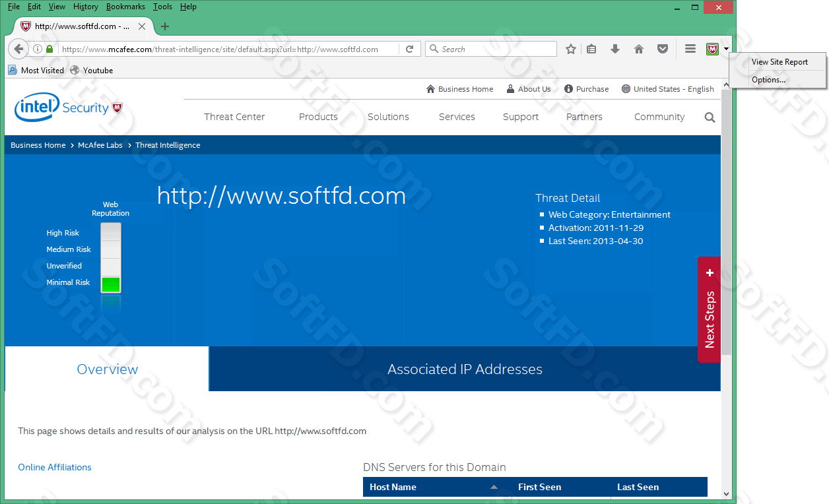Viewport: 829px width, 504px height.
Task: Click the site search magnifier icon
Action: click(x=710, y=117)
